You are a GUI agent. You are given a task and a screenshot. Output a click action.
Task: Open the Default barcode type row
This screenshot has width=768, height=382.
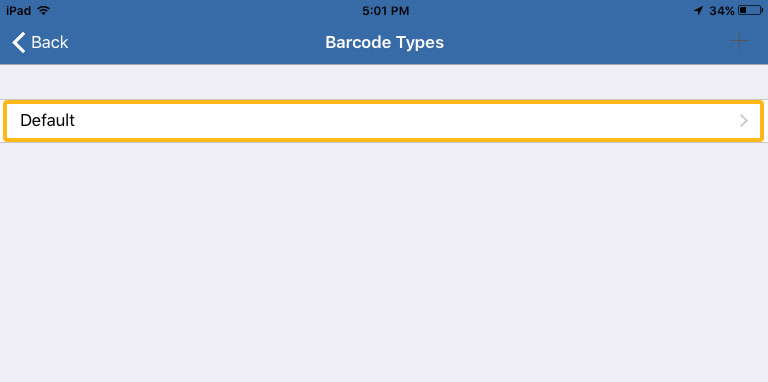384,120
